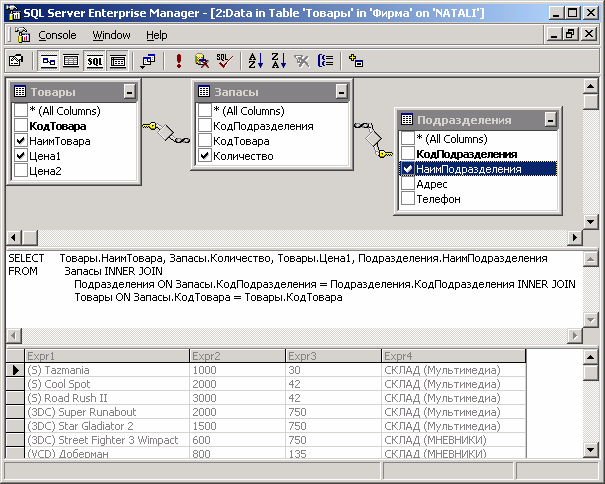Click the diagram pane horizontal scrollbar thumb

(x=30, y=237)
